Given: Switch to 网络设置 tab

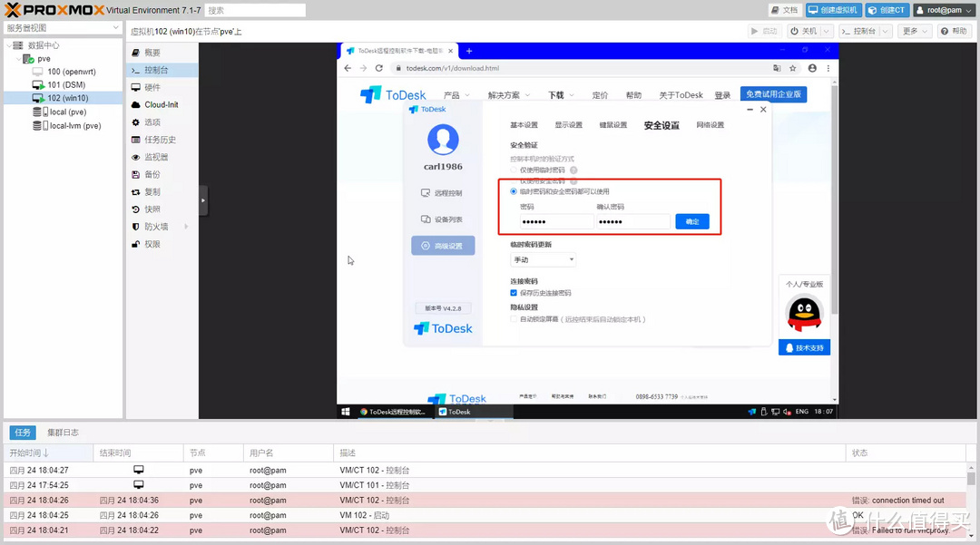Looking at the screenshot, I should point(710,125).
